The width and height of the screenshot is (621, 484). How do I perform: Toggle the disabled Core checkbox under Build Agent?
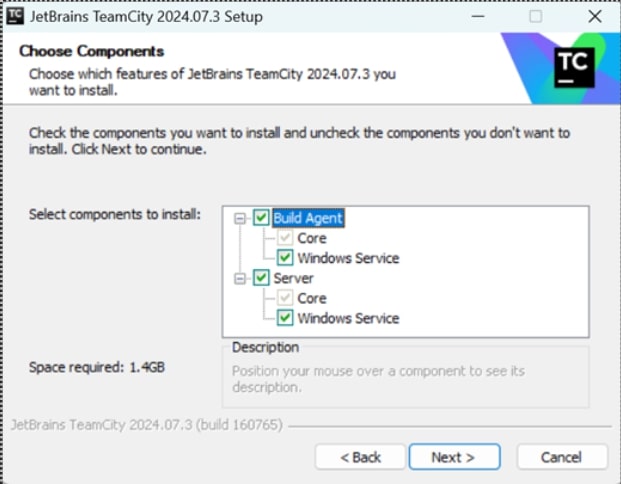285,238
